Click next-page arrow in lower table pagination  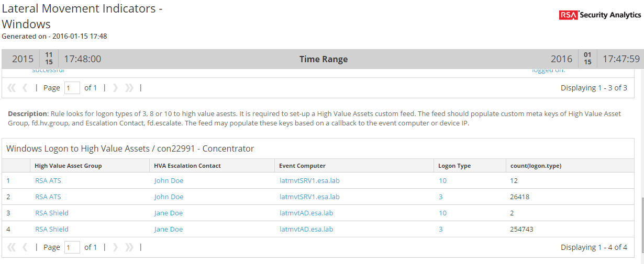(x=116, y=247)
